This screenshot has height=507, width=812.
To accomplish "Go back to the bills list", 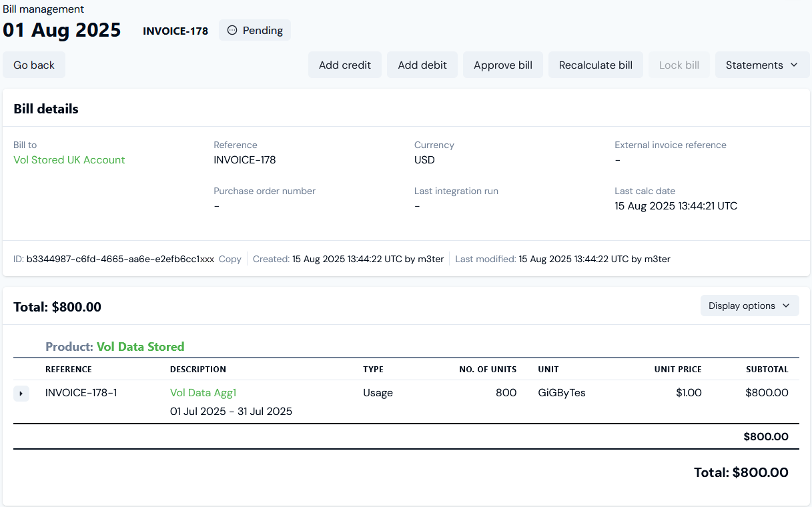I will [x=34, y=65].
